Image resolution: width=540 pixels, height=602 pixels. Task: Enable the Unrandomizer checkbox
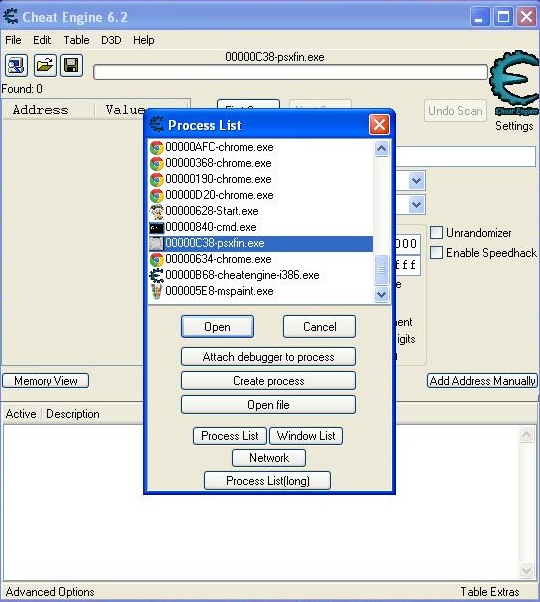[x=436, y=233]
